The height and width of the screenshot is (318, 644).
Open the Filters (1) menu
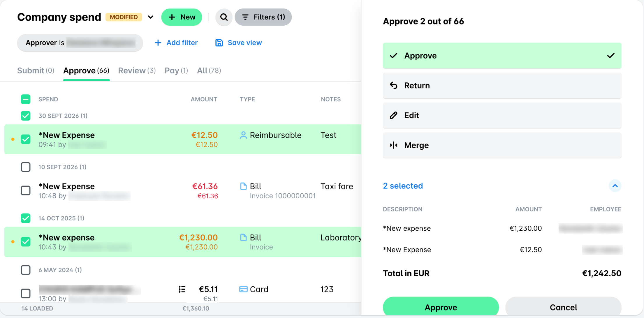(263, 17)
